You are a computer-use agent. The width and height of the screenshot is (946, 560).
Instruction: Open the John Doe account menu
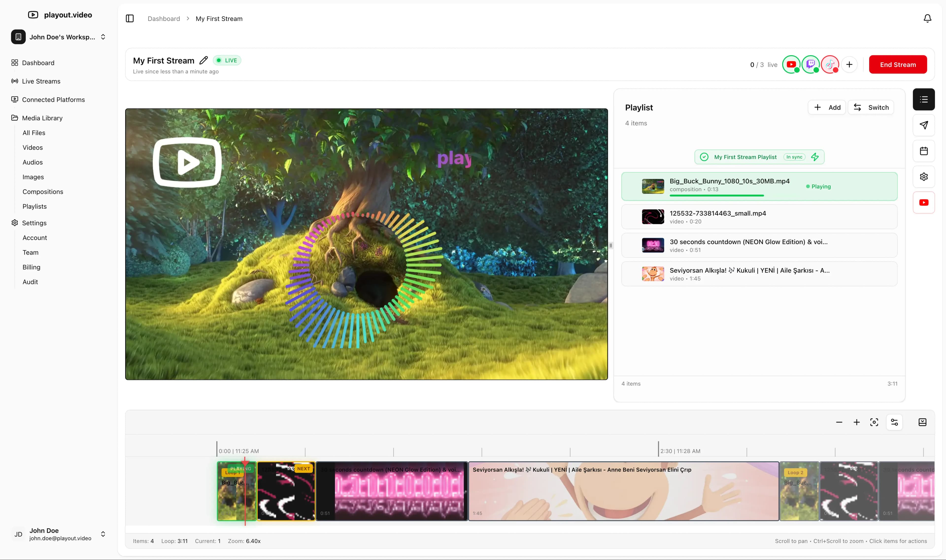coord(59,534)
